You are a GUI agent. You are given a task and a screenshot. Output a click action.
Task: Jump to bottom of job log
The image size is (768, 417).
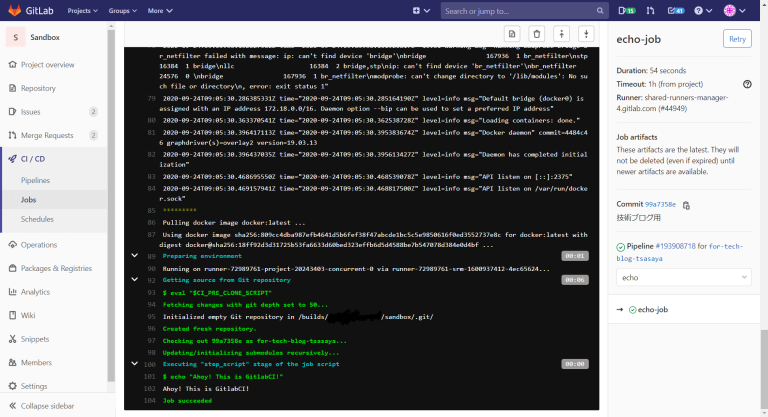pyautogui.click(x=586, y=34)
